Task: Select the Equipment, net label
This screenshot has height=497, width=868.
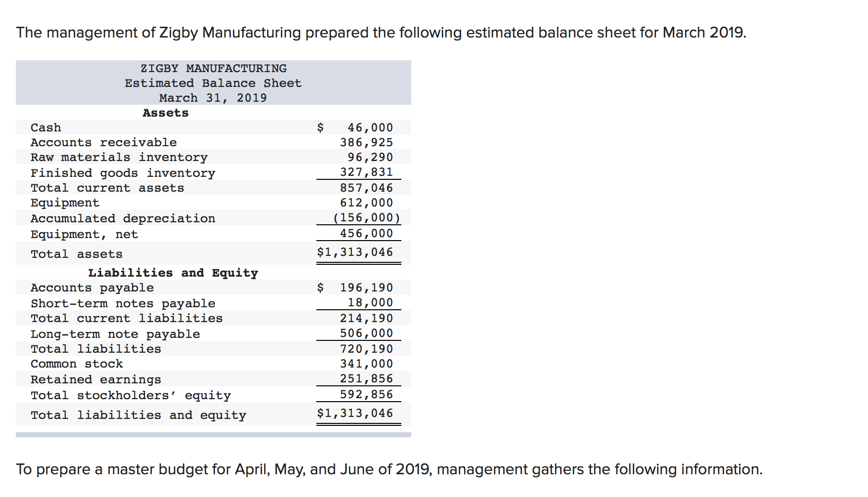Action: tap(85, 235)
